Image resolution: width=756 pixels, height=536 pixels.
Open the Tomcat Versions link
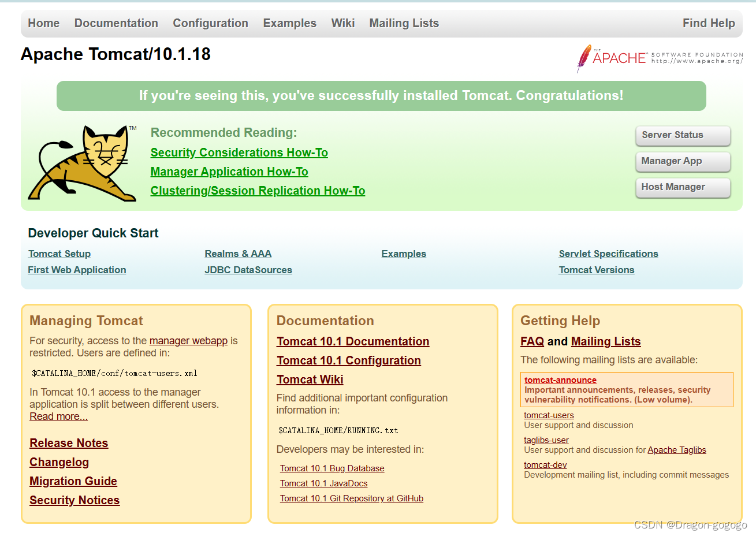coord(597,270)
